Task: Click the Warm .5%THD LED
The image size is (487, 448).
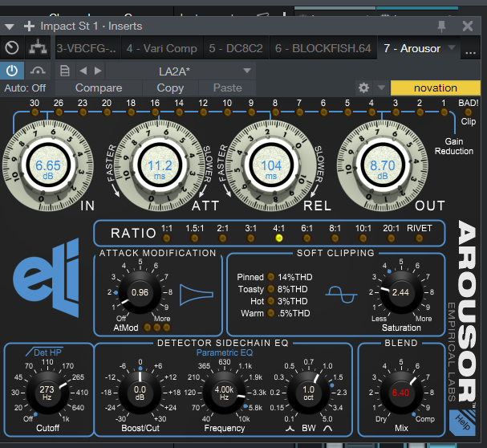Action: pyautogui.click(x=271, y=313)
